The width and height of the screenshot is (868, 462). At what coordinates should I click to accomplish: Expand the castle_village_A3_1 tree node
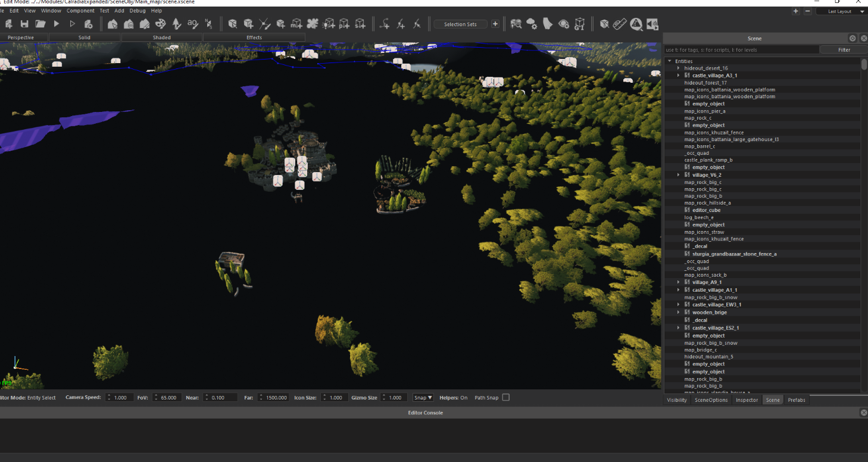[678, 76]
